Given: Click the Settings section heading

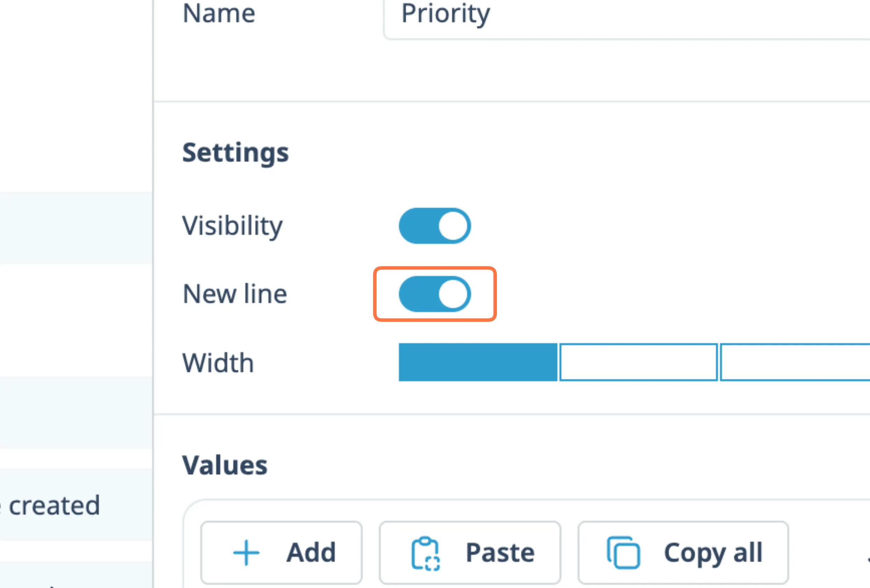Looking at the screenshot, I should point(235,153).
